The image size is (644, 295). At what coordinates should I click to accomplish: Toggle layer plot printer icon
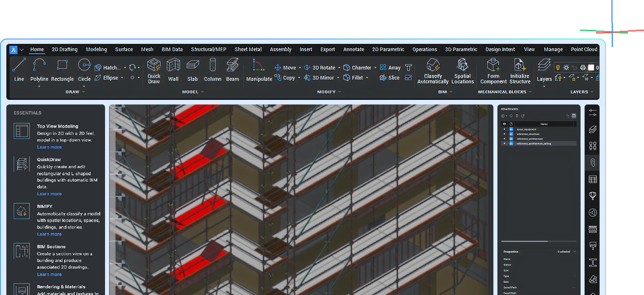click(582, 68)
